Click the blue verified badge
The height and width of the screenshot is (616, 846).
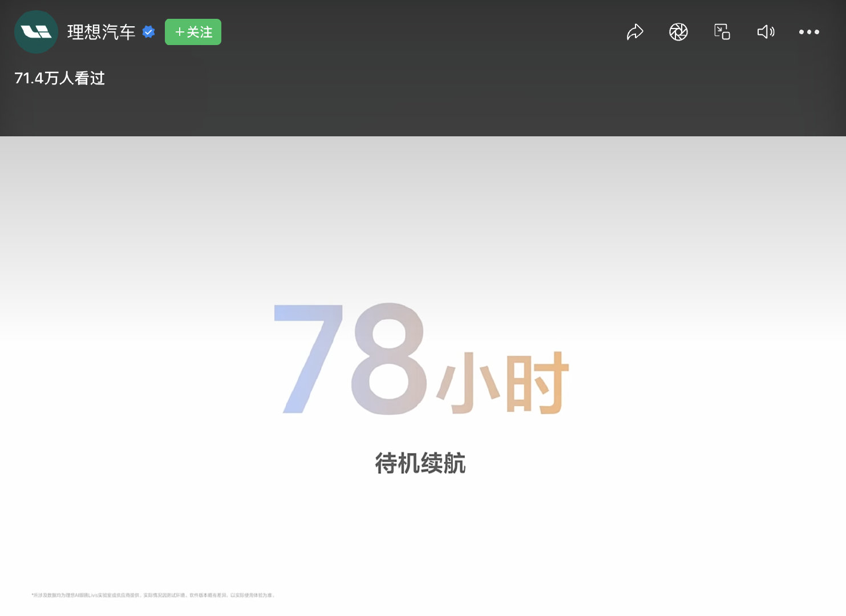(149, 32)
